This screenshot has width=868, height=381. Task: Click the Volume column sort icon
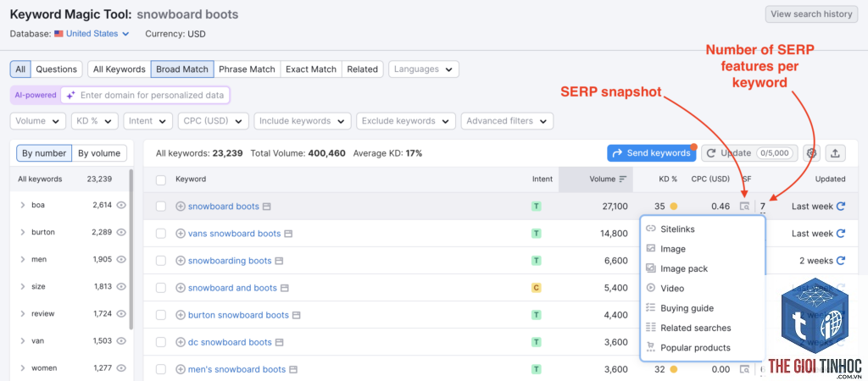623,179
